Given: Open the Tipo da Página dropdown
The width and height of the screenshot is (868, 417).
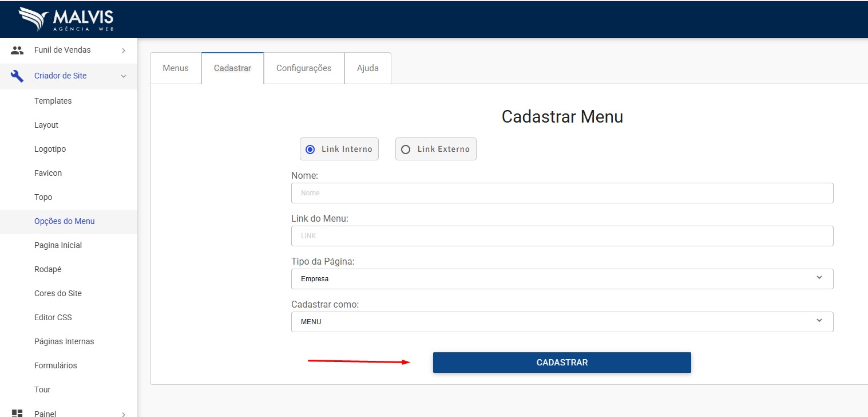Looking at the screenshot, I should click(x=562, y=279).
